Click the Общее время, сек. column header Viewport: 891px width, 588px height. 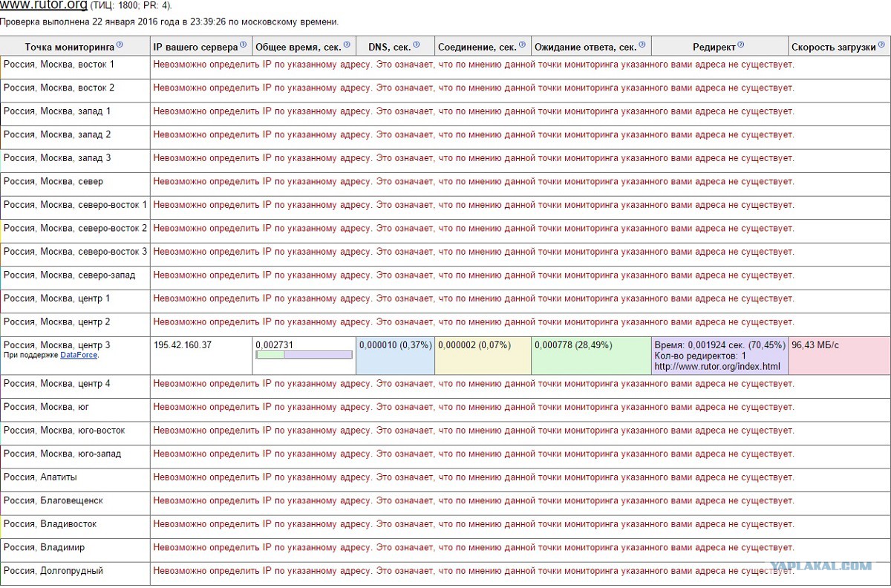coord(304,46)
